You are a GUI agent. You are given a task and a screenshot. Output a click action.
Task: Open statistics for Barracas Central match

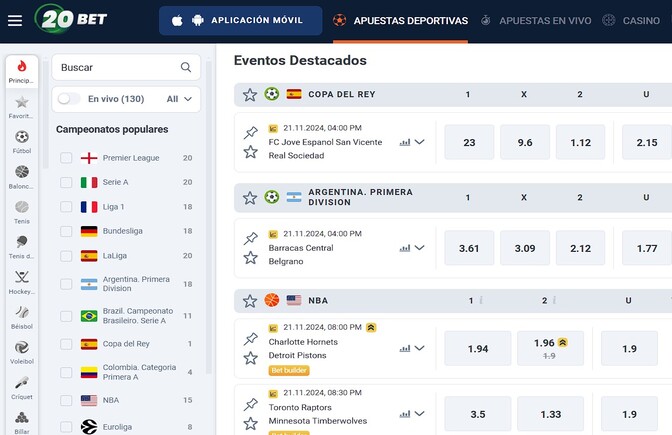pyautogui.click(x=405, y=248)
